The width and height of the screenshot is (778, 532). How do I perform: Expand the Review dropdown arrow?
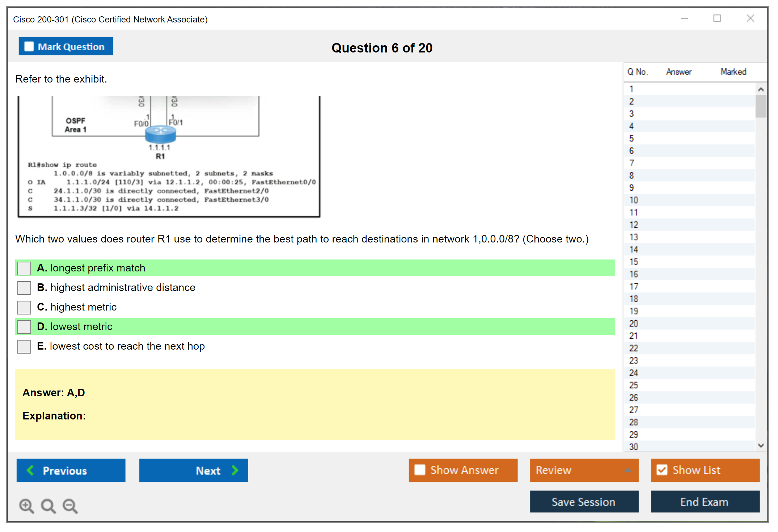tap(628, 470)
